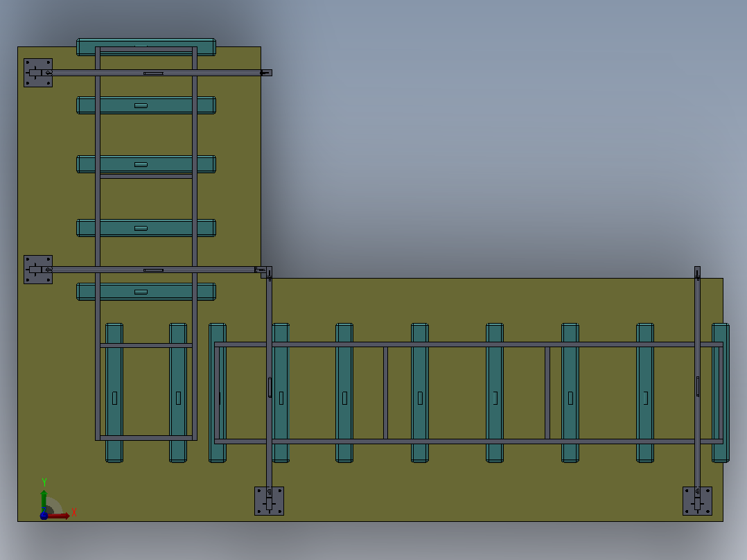Select the gray mounting plate at the top-left corner
Image resolution: width=747 pixels, height=560 pixels.
point(38,73)
